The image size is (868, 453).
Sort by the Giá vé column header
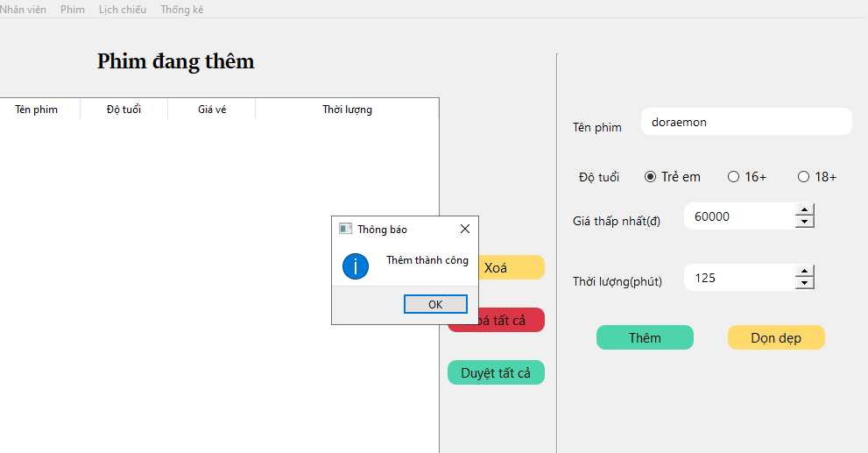tap(212, 110)
